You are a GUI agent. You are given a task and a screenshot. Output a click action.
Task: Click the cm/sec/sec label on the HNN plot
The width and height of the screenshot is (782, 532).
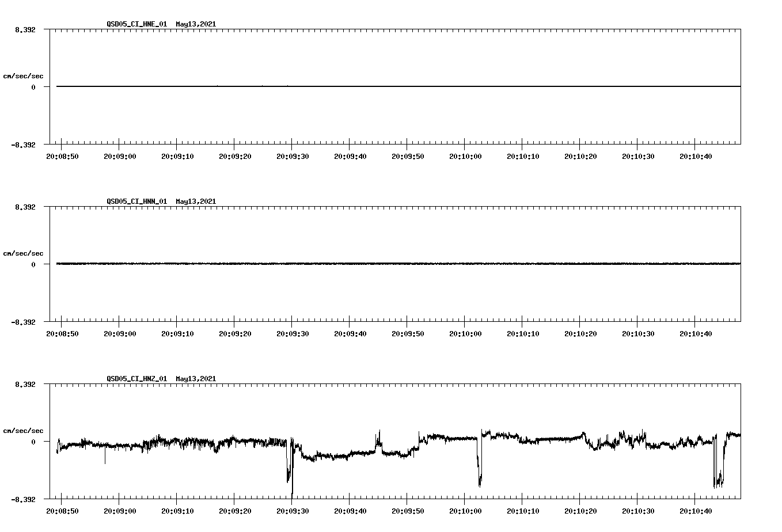[24, 253]
